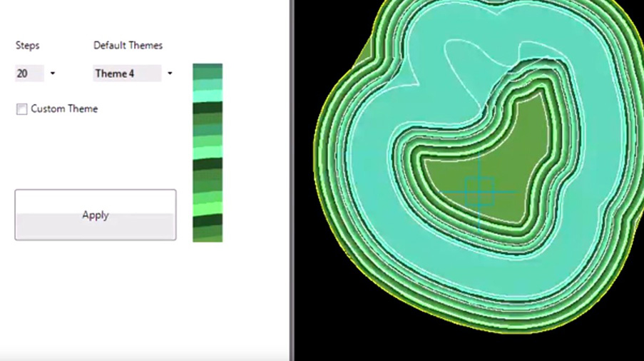Click the Default Themes label
Screen dimensions: 644x361
128,46
